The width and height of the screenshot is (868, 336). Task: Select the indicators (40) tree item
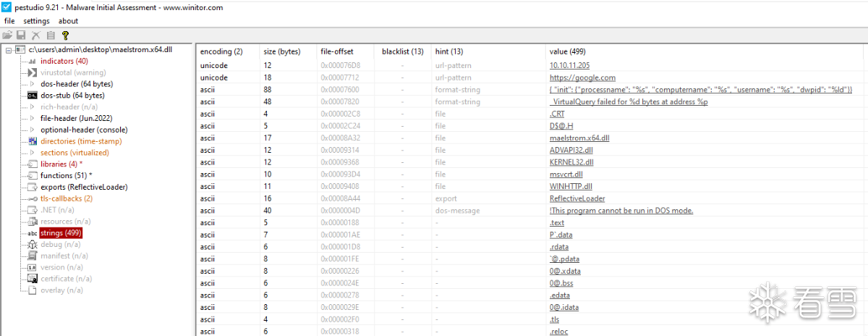click(64, 61)
